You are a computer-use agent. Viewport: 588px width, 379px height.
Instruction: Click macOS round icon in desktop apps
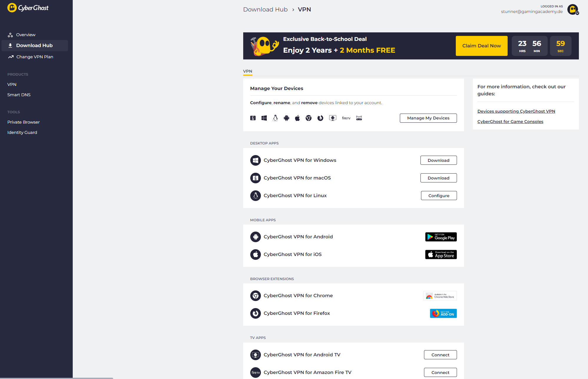[x=256, y=178]
